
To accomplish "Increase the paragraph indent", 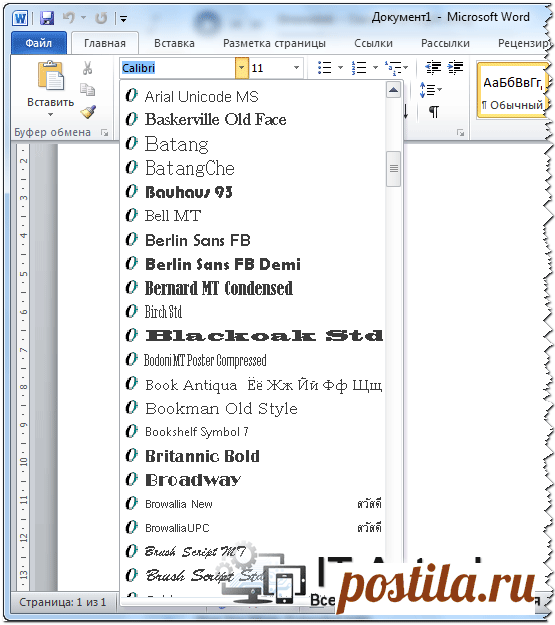I will (x=455, y=68).
